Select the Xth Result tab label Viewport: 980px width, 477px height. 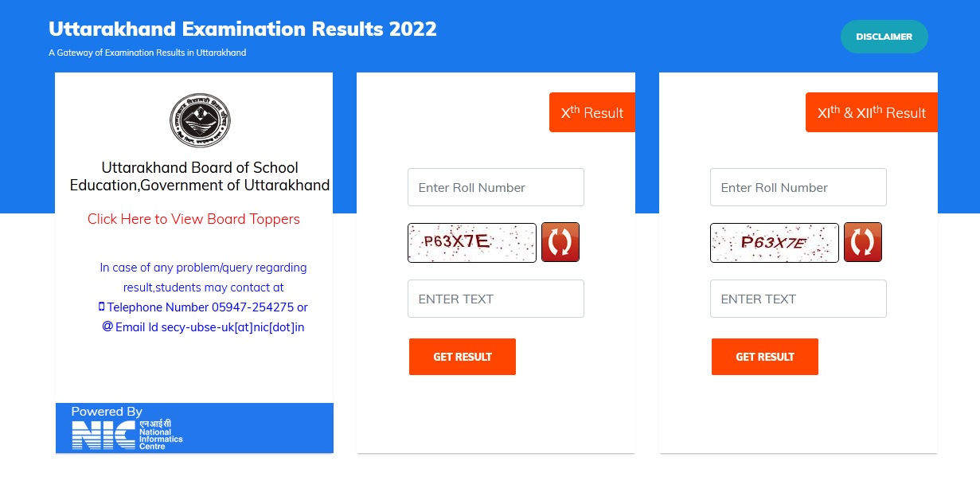point(592,112)
